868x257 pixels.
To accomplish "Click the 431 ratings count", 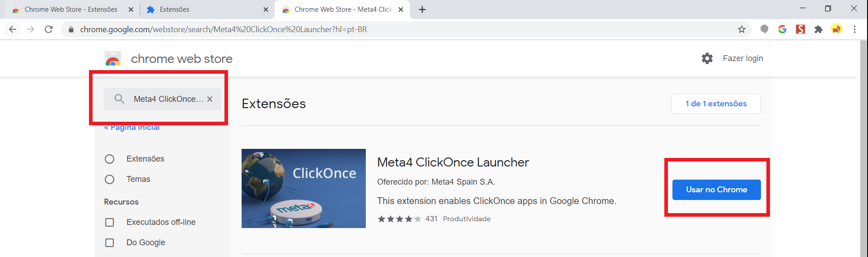I will tap(431, 219).
